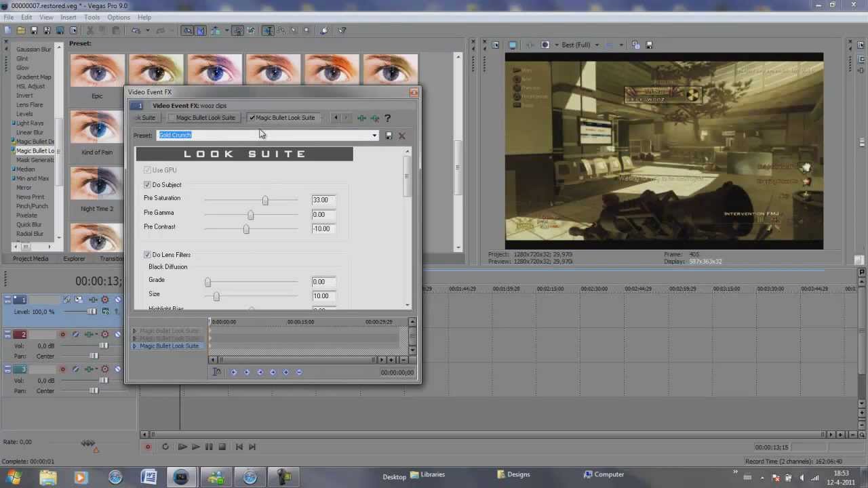868x488 pixels.
Task: Select Lens Flare in effects list
Action: (30, 105)
